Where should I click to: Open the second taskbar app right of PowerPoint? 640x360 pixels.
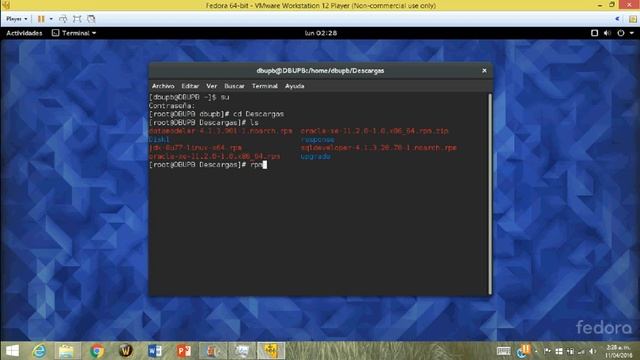pyautogui.click(x=242, y=351)
